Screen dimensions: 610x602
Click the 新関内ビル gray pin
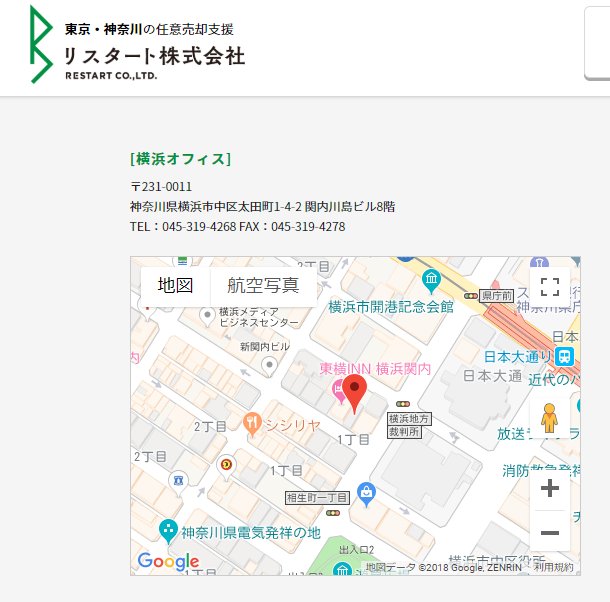(x=269, y=367)
